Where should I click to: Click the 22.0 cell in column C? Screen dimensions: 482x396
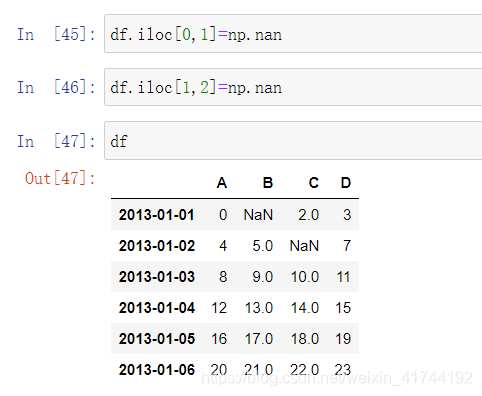[305, 370]
